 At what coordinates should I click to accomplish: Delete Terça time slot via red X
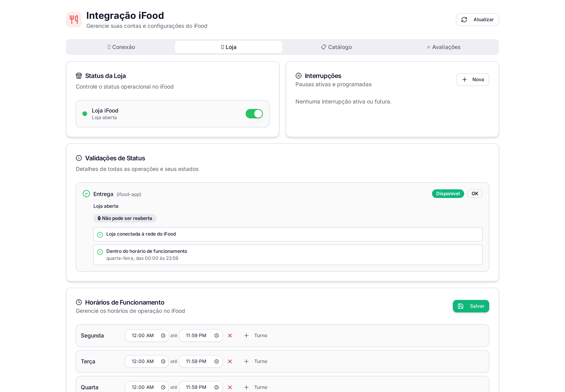point(230,361)
